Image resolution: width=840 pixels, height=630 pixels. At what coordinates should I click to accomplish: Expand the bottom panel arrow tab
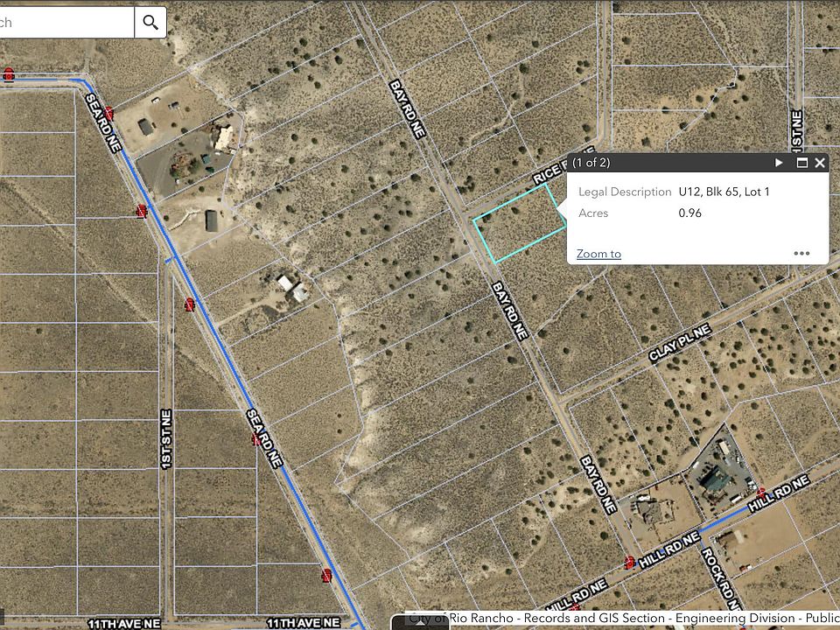click(420, 623)
